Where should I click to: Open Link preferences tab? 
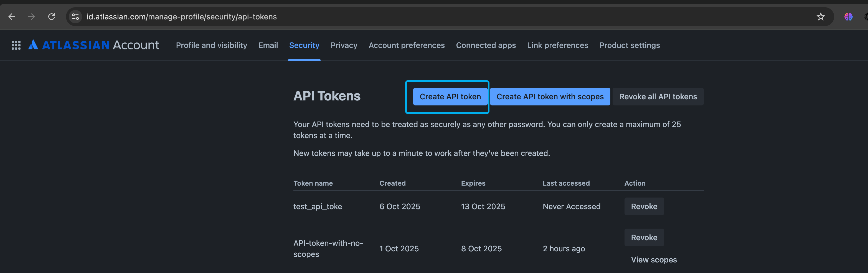[557, 45]
